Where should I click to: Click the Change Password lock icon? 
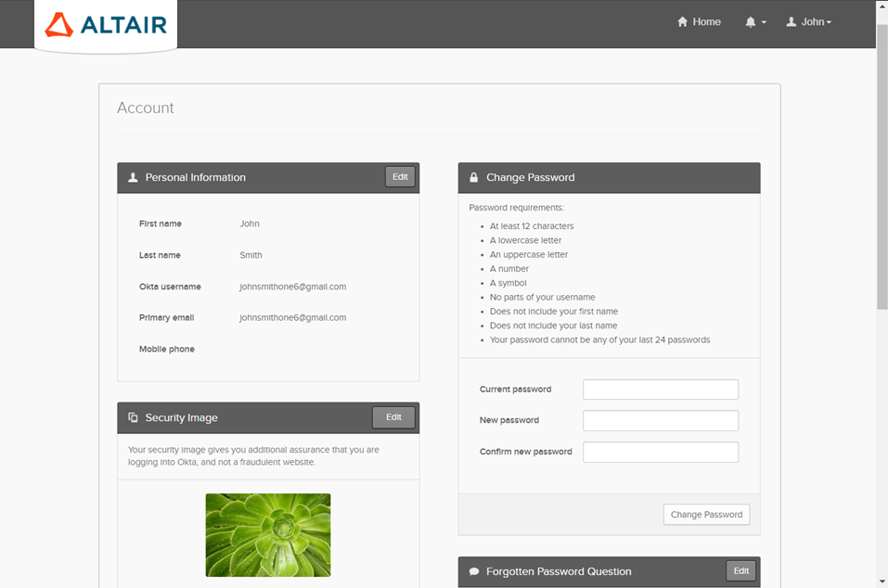(473, 177)
